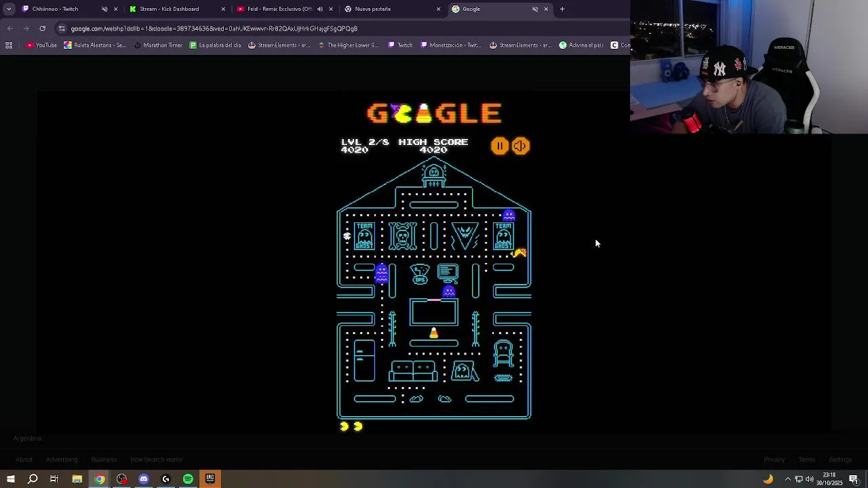Close the Nueva pestaña tab
This screenshot has height=488, width=868.
438,9
